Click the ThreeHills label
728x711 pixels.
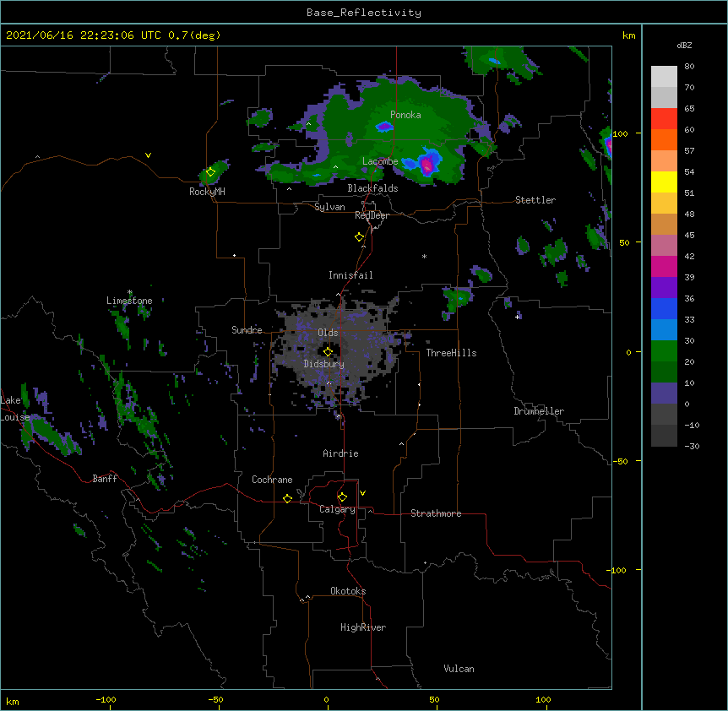click(x=451, y=353)
